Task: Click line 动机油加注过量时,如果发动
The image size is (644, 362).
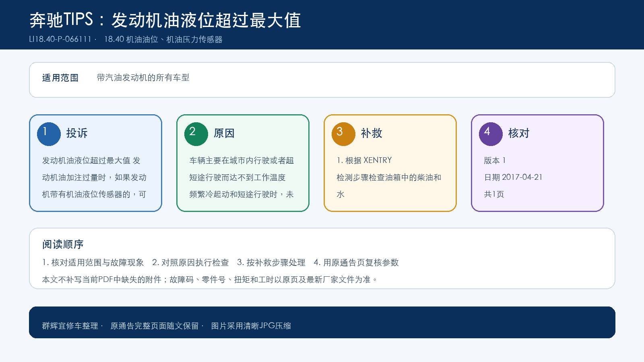Action: click(x=94, y=177)
